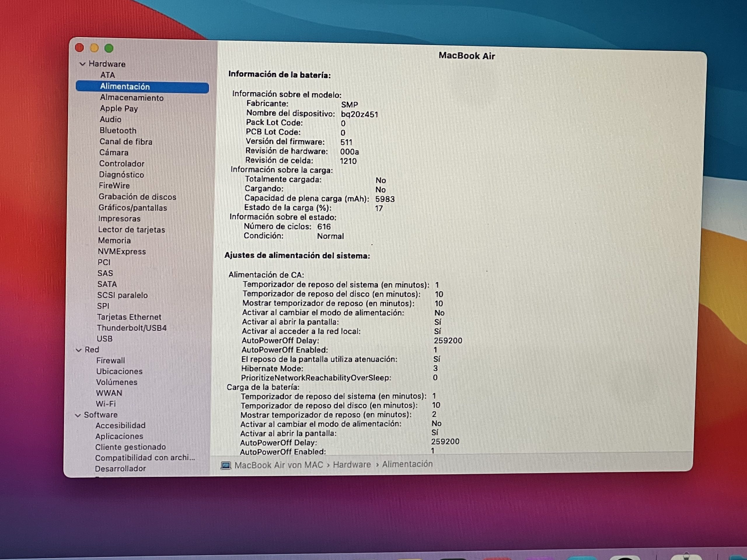Click MacBook Air von MAC breadcrumb
The height and width of the screenshot is (560, 747).
coord(279,465)
